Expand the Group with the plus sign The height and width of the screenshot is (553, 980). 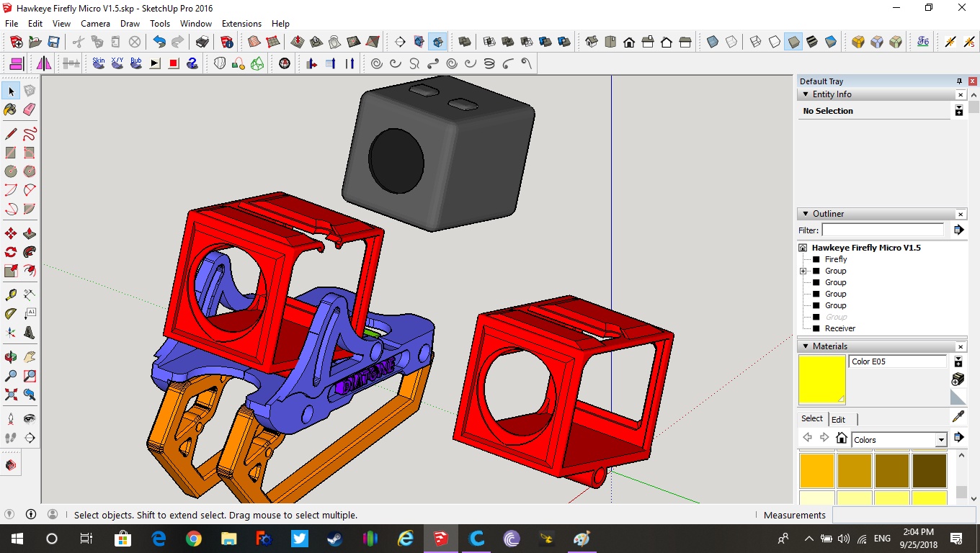pyautogui.click(x=803, y=271)
